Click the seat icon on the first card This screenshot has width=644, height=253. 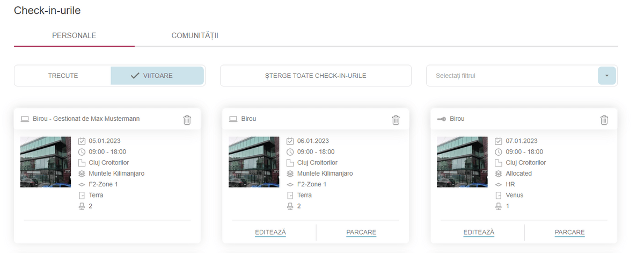(x=82, y=206)
